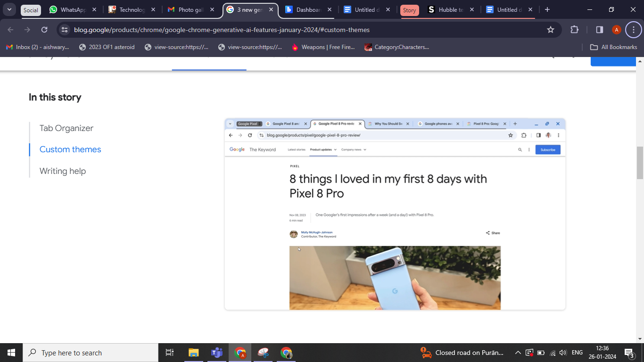Open the 2023 OF1 asteroid bookmark
Viewport: 644px width, 362px height.
[x=107, y=47]
